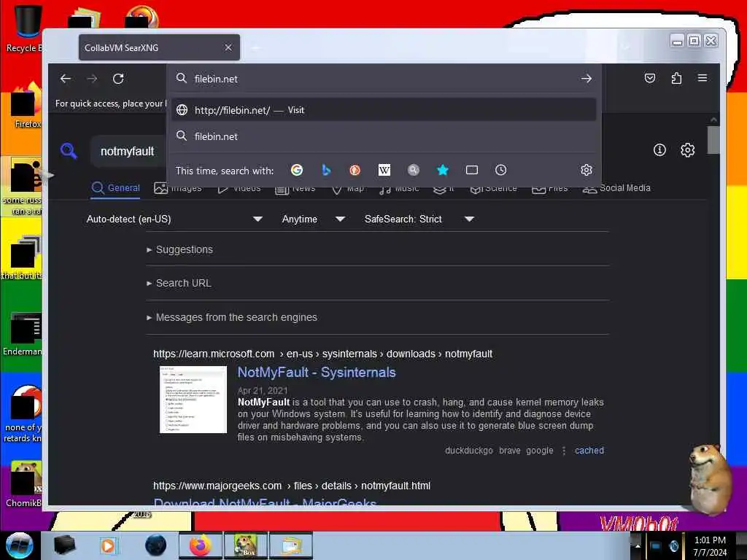Open SearXNG preferences gear icon
Image resolution: width=747 pixels, height=560 pixels.
[687, 150]
